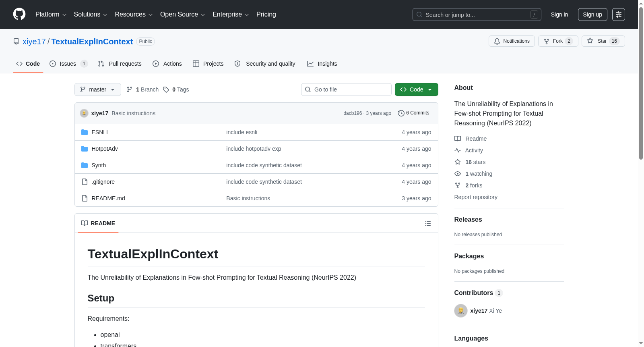The image size is (644, 347).
Task: Open README outline list icon
Action: 428,223
